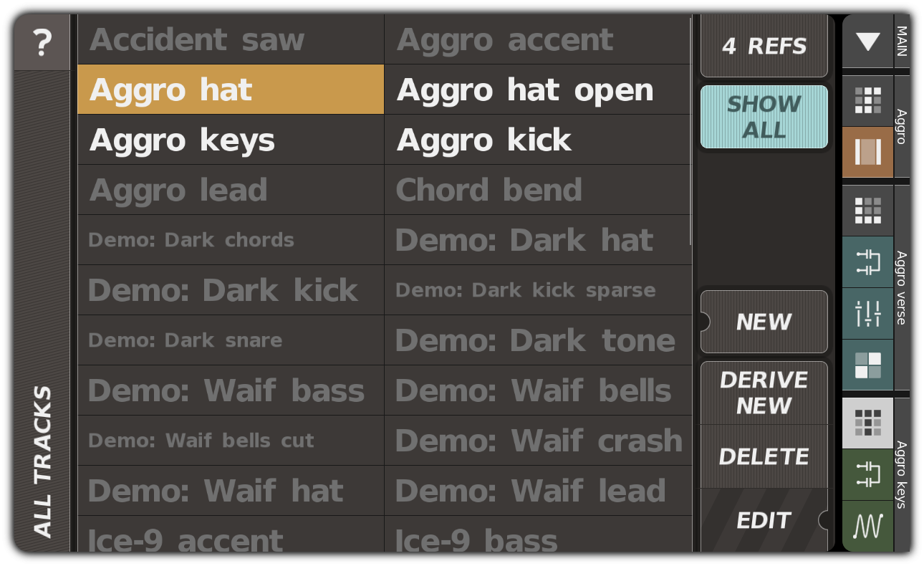This screenshot has width=924, height=566.
Task: Select the waveform icon under Aggro keys
Action: click(867, 525)
